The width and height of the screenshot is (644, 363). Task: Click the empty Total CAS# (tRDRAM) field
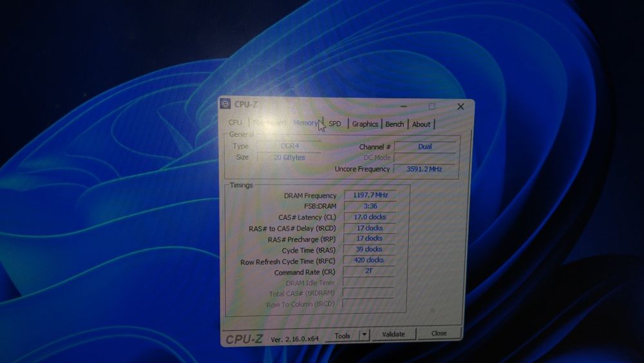coord(368,293)
